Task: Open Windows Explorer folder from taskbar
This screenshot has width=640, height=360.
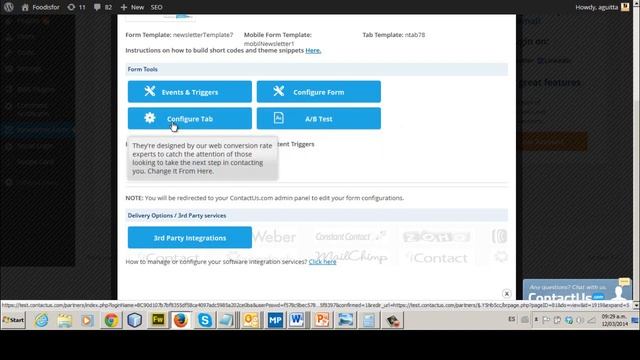Action: click(x=64, y=320)
